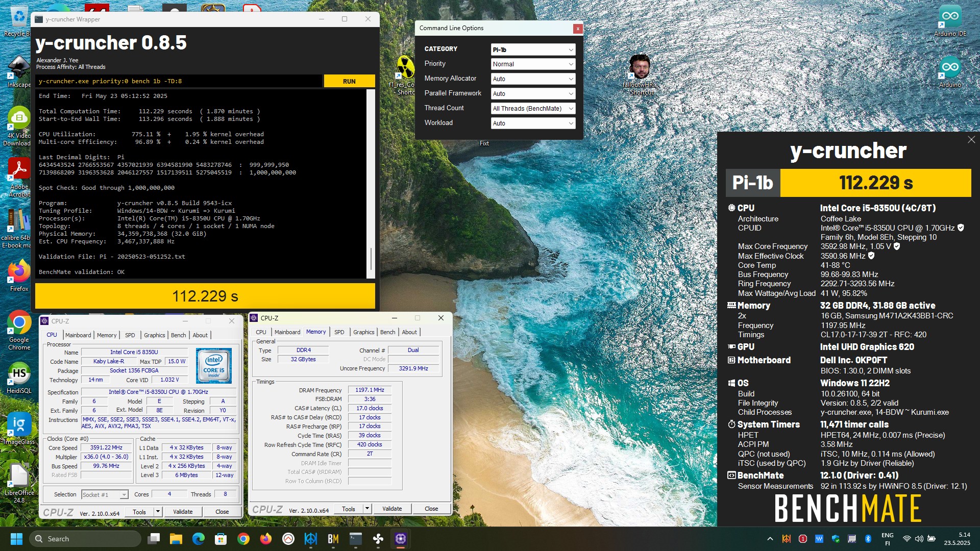Image resolution: width=980 pixels, height=551 pixels.
Task: Open the Recycle Bin desktop icon
Action: pyautogui.click(x=18, y=21)
